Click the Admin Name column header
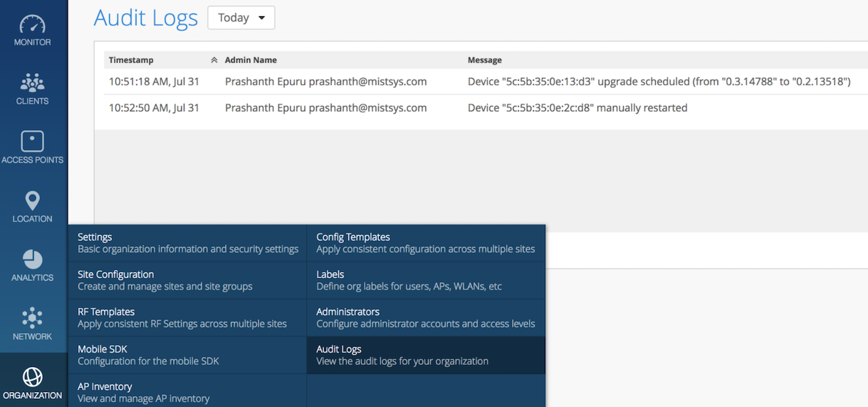868x407 pixels. (x=251, y=60)
